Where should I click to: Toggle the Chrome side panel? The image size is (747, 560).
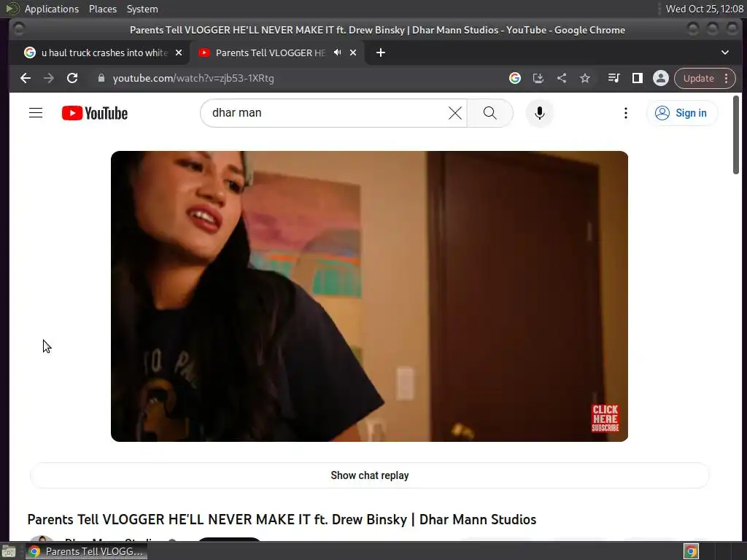pos(637,78)
